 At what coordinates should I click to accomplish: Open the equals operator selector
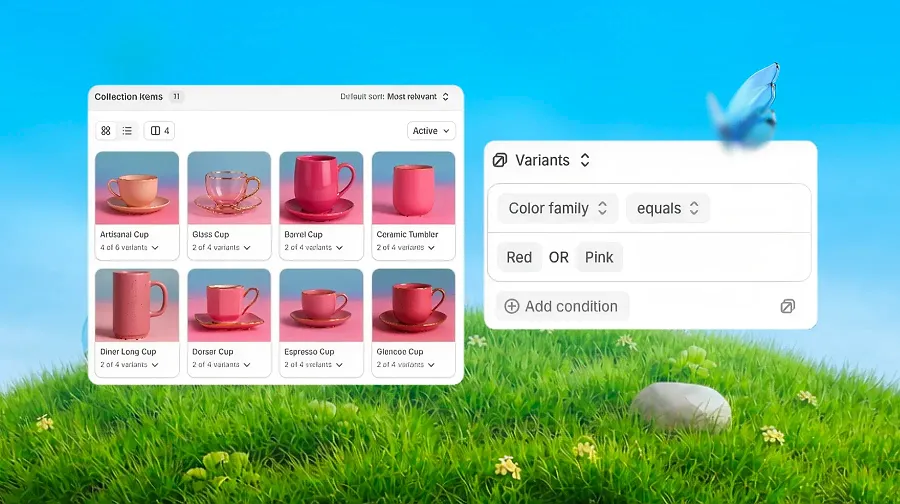coord(668,208)
